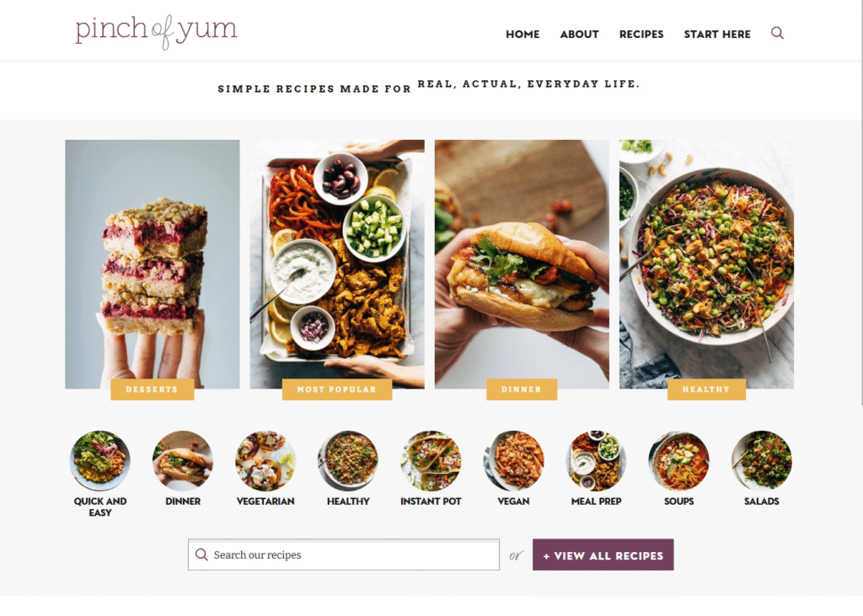Open the Most Popular label link
863x616 pixels.
pos(337,389)
